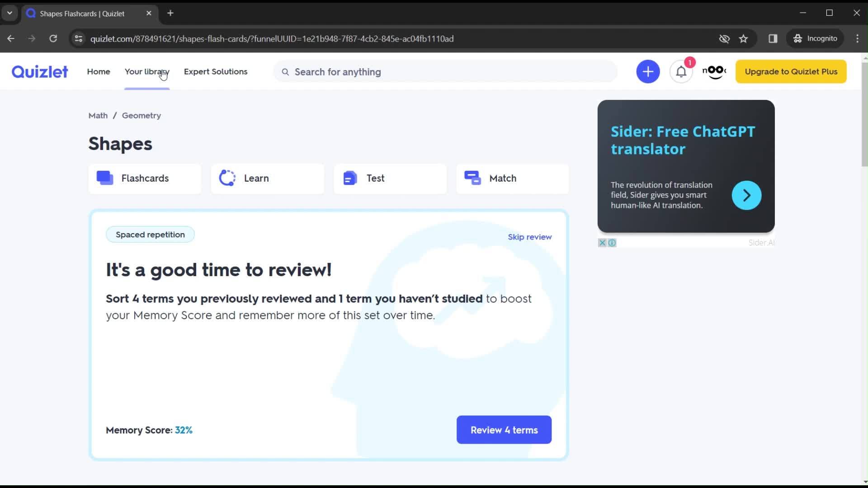The height and width of the screenshot is (488, 868).
Task: Click the Quizlet home logo icon
Action: pyautogui.click(x=40, y=71)
